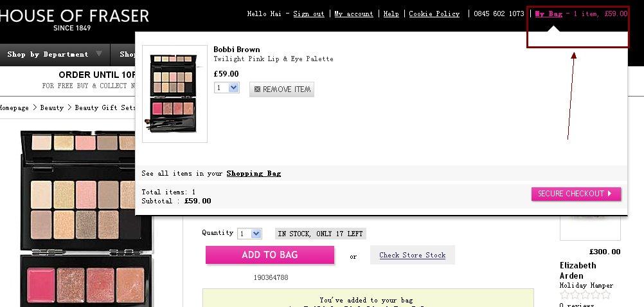Select the Beauty breadcrumb
The height and width of the screenshot is (307, 644).
point(52,108)
